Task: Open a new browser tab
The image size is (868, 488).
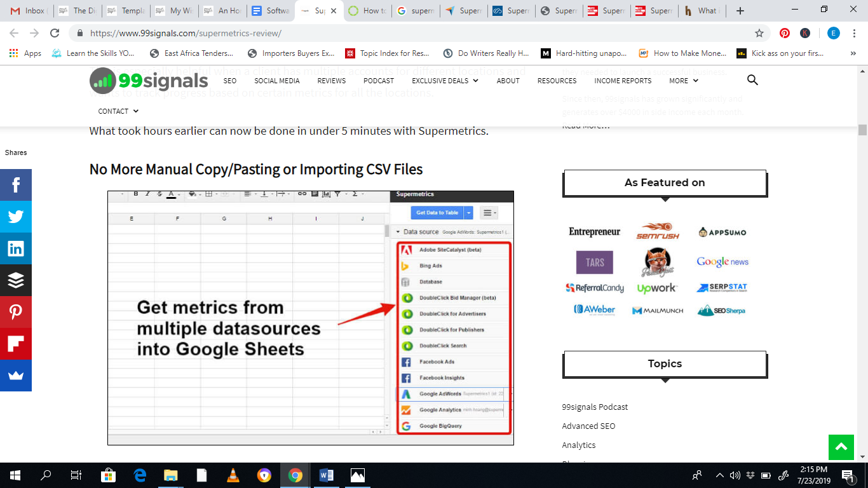Action: pos(740,11)
